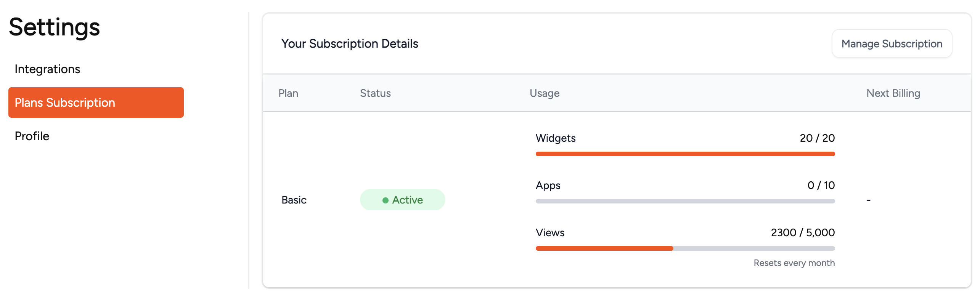The image size is (980, 301).
Task: Click the Usage column header
Action: (544, 93)
